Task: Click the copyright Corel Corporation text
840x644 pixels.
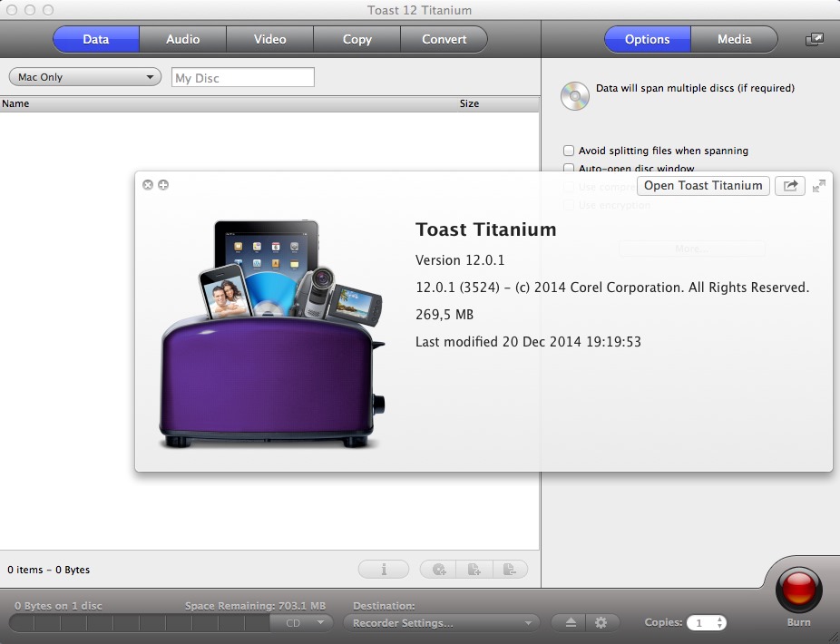Action: [612, 288]
